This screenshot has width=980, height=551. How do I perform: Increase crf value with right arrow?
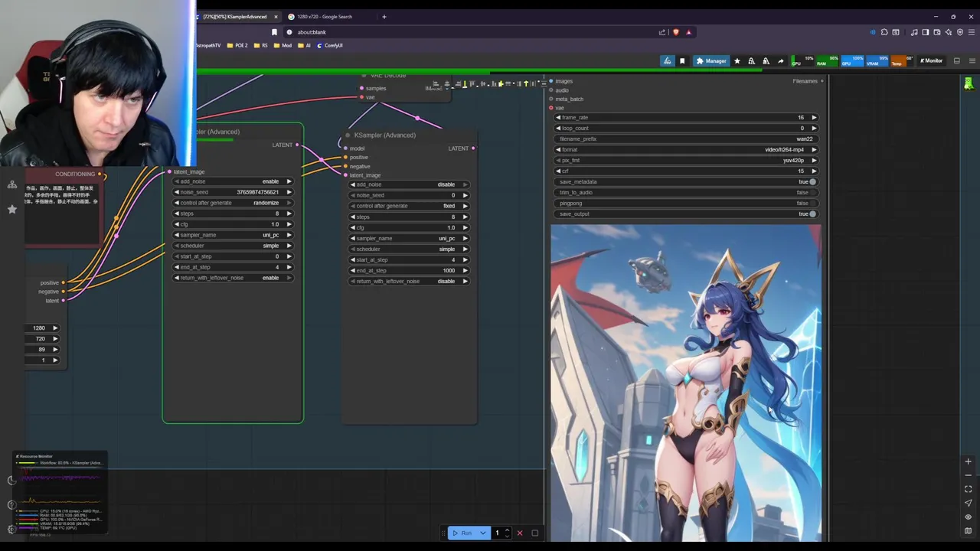tap(814, 171)
